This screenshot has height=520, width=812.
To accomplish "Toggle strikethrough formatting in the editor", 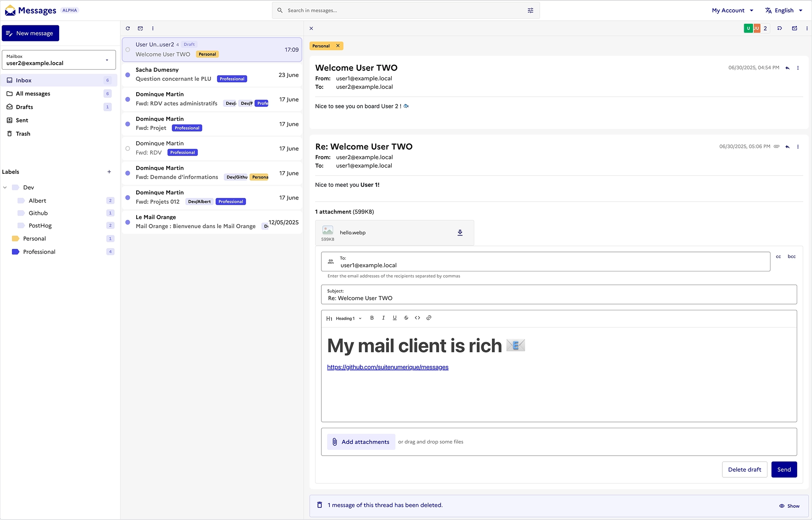I will point(406,318).
